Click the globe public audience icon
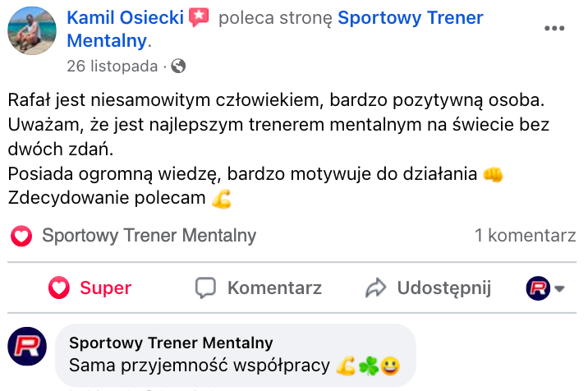 click(x=178, y=66)
